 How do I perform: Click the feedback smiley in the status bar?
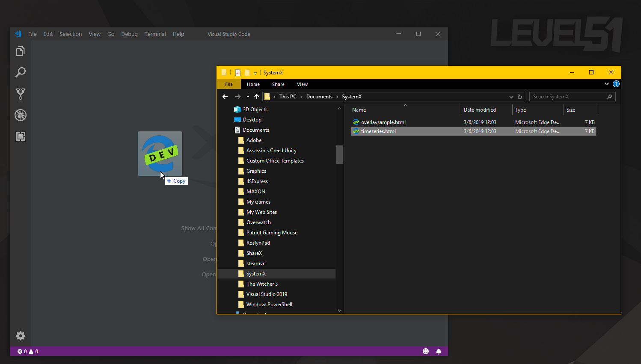tap(426, 351)
